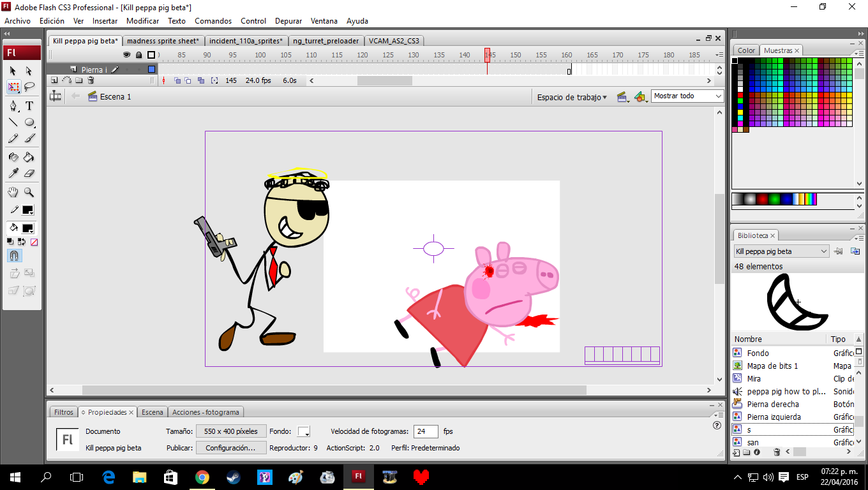This screenshot has height=490, width=868.
Task: Open the Comandos menu
Action: pos(213,21)
